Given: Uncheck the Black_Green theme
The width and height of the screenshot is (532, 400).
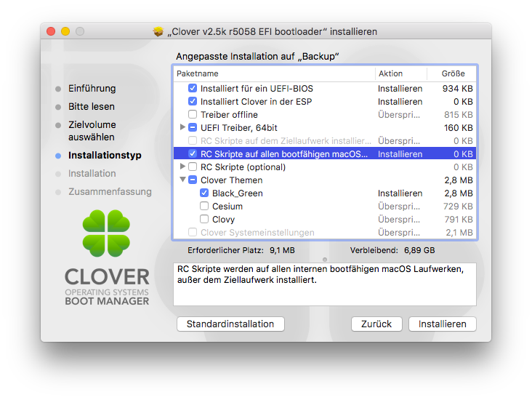Looking at the screenshot, I should pyautogui.click(x=204, y=193).
